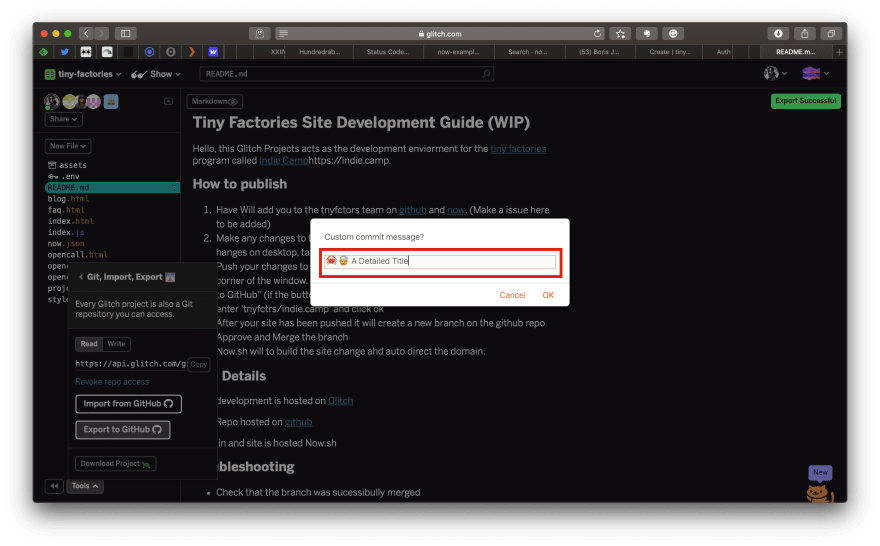Go back from Git, Import, Export panel
880x546 pixels.
point(81,277)
